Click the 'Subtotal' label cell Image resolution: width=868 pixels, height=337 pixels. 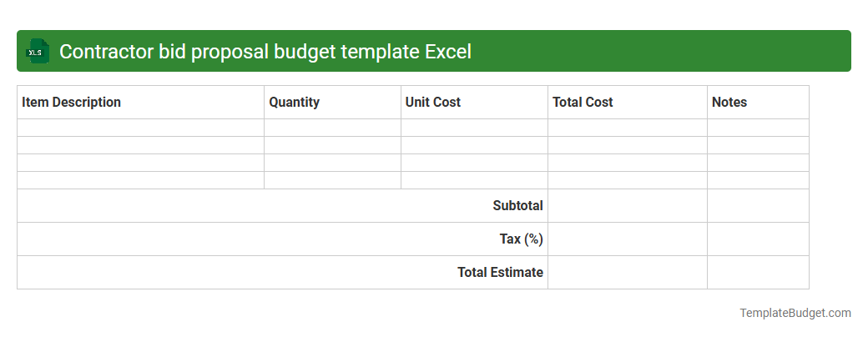(x=282, y=206)
